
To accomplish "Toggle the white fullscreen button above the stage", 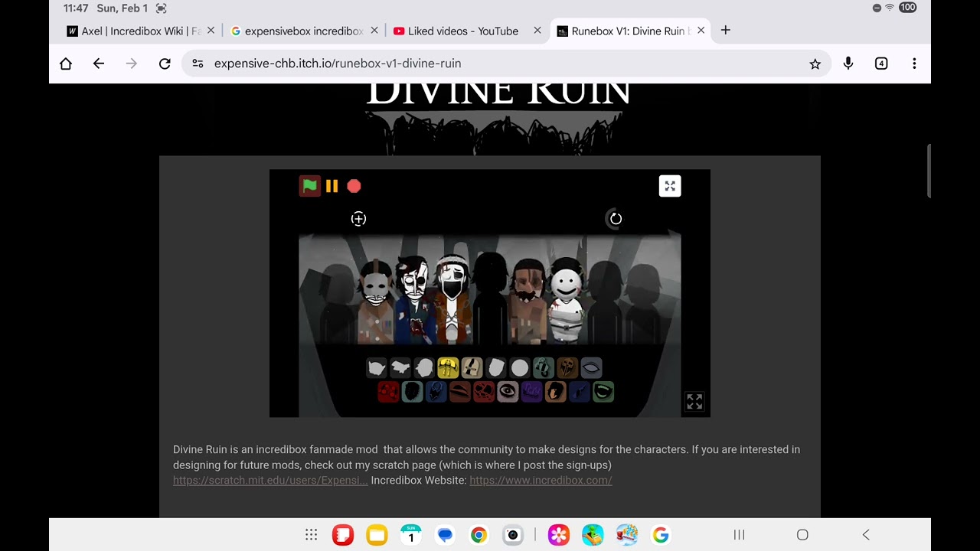I will 670,186.
